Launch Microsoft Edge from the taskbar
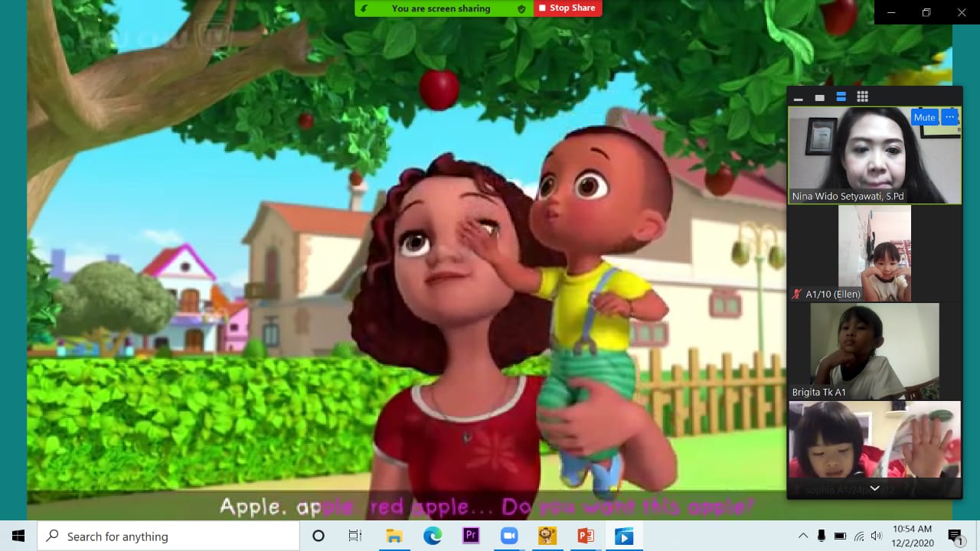 tap(433, 536)
